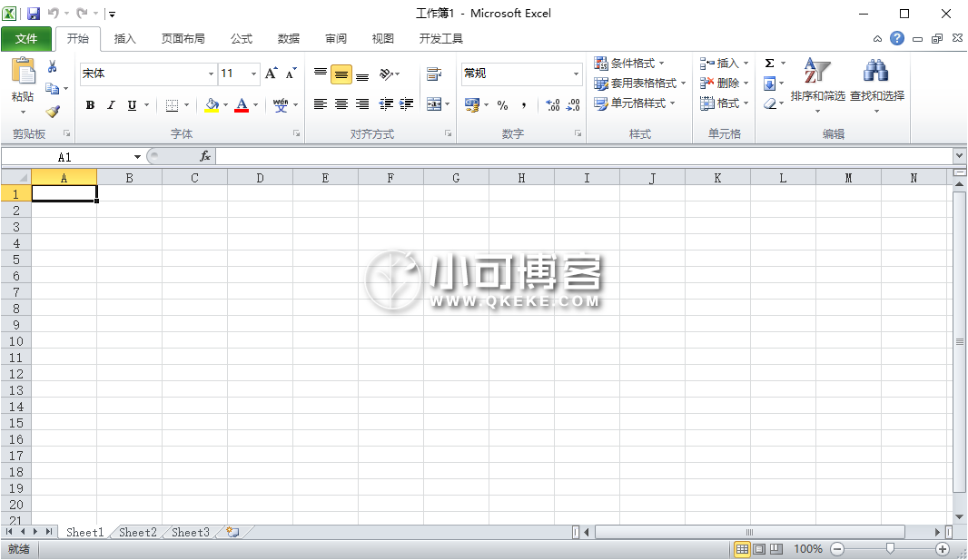The width and height of the screenshot is (968, 560).
Task: Click the increase indent icon
Action: tap(406, 104)
